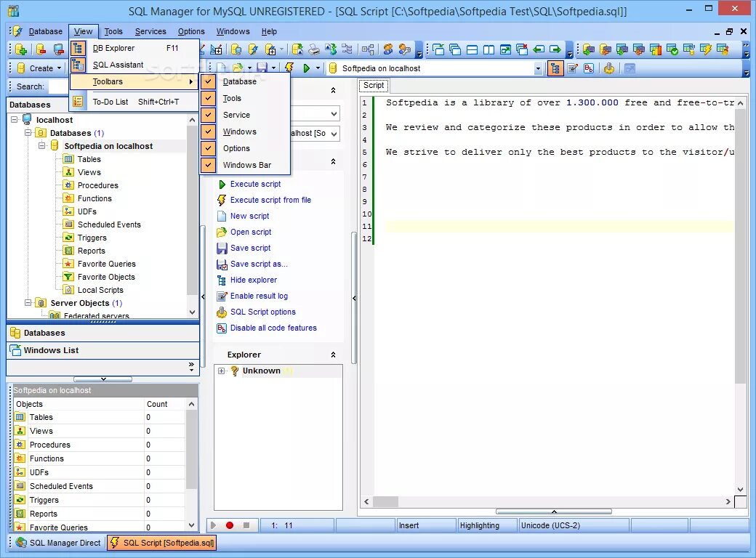This screenshot has width=756, height=558.
Task: Click the Register Database toolbar icon
Action: (x=21, y=49)
